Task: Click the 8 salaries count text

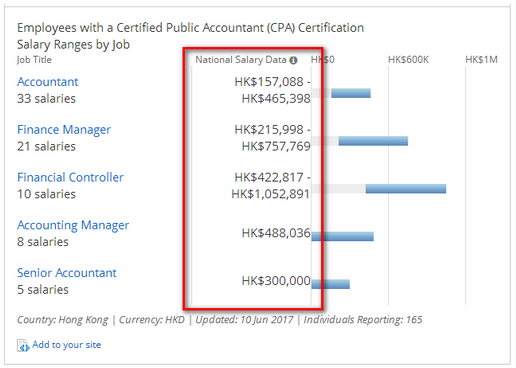Action: click(43, 242)
